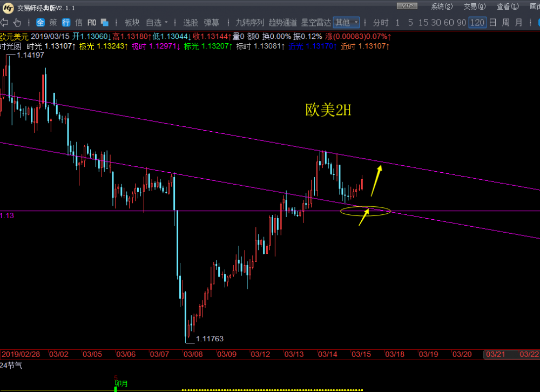The width and height of the screenshot is (540, 392).
Task: Select the 60-minute period
Action: pos(449,23)
